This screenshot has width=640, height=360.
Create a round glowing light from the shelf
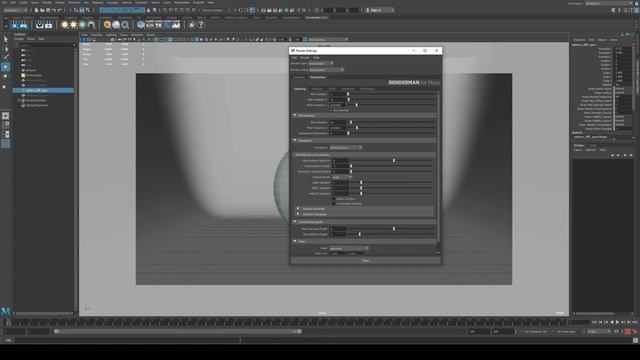tap(64, 25)
